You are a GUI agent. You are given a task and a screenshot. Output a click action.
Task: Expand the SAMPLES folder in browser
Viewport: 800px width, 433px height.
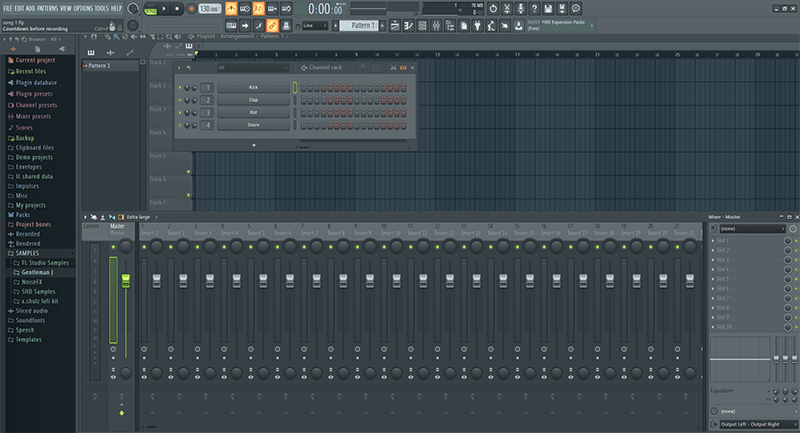(27, 253)
